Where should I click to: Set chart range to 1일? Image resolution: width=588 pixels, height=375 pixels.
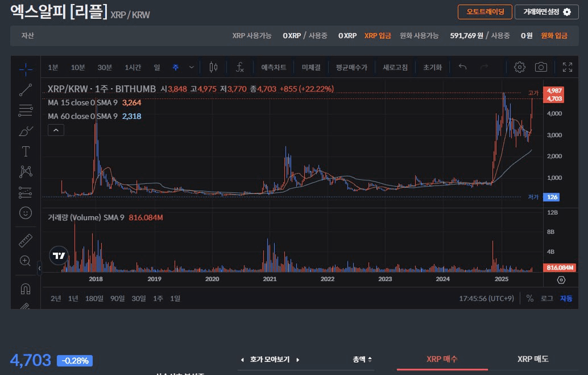pos(175,298)
